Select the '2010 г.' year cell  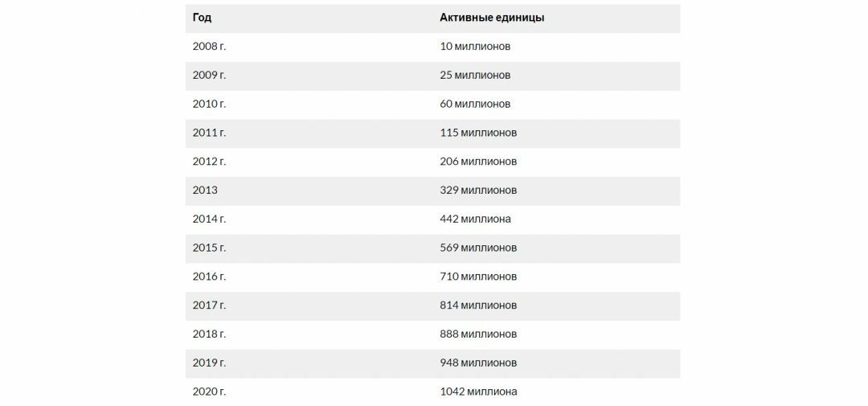point(209,105)
